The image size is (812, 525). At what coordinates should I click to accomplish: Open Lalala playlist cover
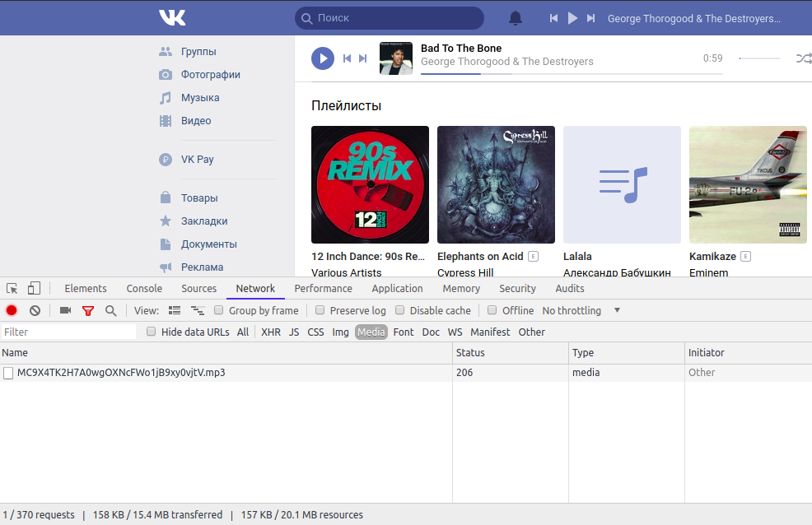pyautogui.click(x=622, y=184)
